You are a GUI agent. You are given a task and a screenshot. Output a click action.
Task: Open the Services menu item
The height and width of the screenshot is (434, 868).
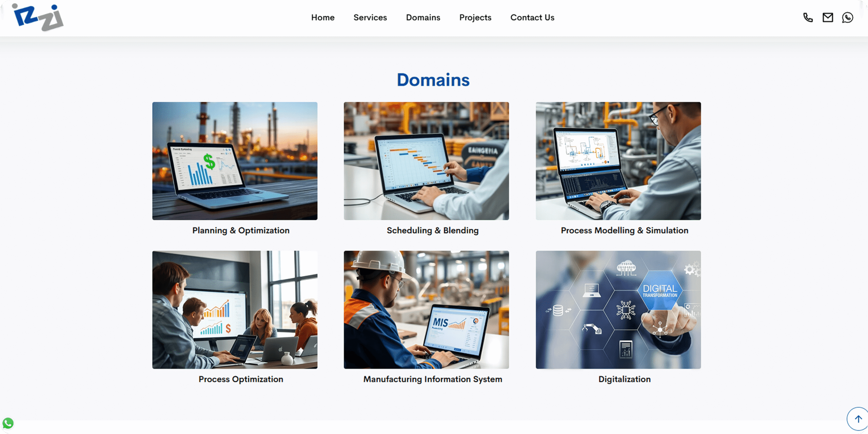point(370,18)
